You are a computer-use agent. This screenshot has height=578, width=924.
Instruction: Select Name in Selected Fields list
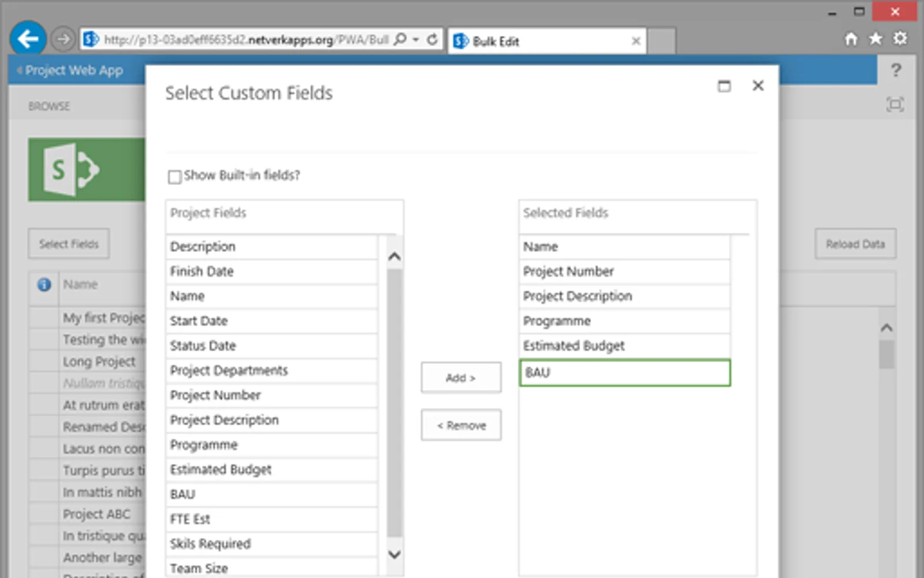pyautogui.click(x=625, y=247)
